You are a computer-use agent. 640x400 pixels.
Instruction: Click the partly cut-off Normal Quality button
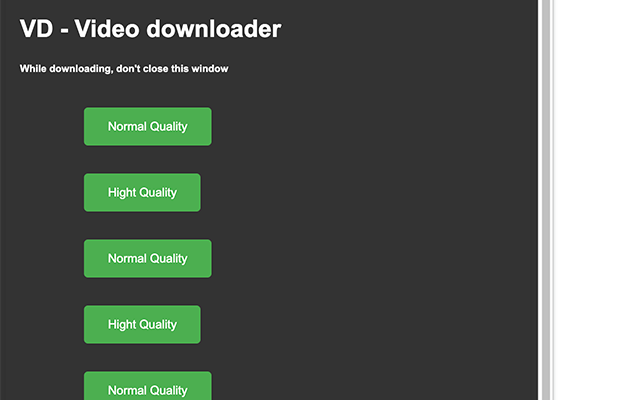pyautogui.click(x=148, y=386)
